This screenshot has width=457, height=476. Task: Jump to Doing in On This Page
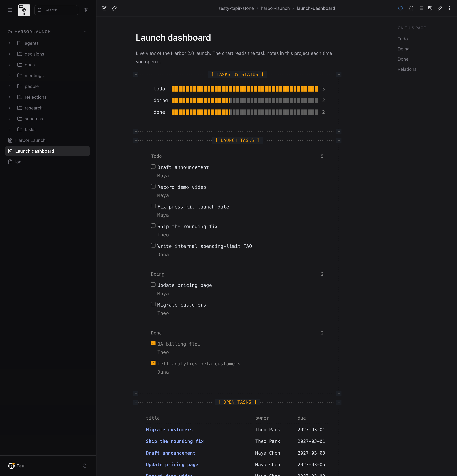point(404,49)
